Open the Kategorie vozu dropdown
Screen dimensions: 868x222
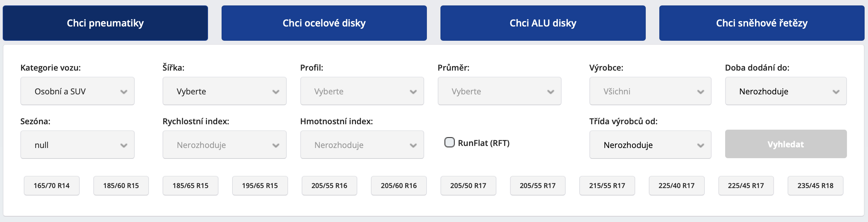[x=77, y=91]
